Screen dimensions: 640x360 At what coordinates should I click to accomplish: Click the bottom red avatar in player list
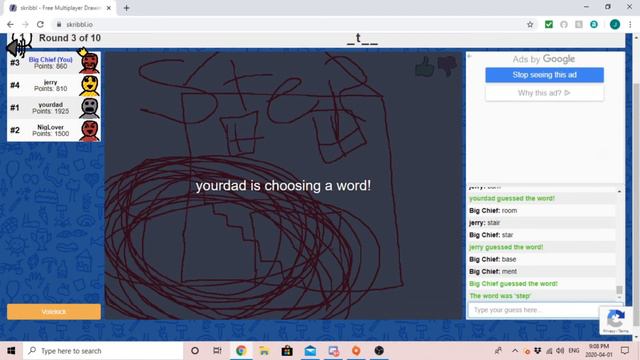(89, 131)
